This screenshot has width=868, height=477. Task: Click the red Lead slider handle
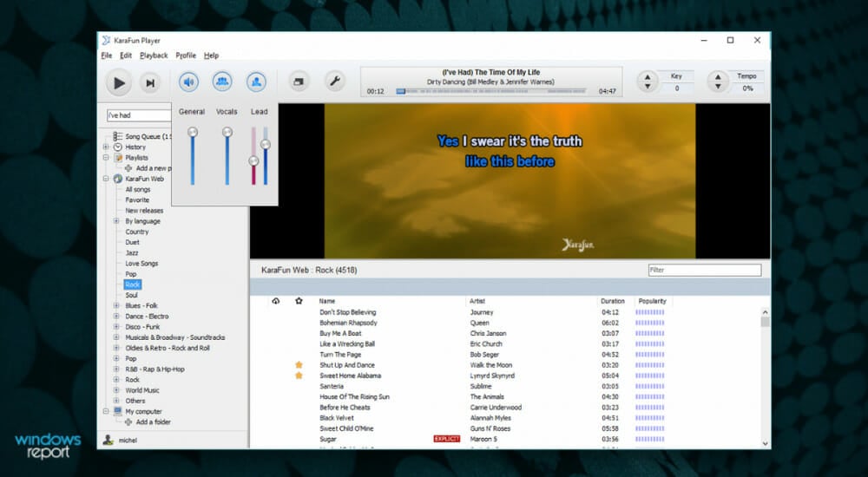(253, 161)
